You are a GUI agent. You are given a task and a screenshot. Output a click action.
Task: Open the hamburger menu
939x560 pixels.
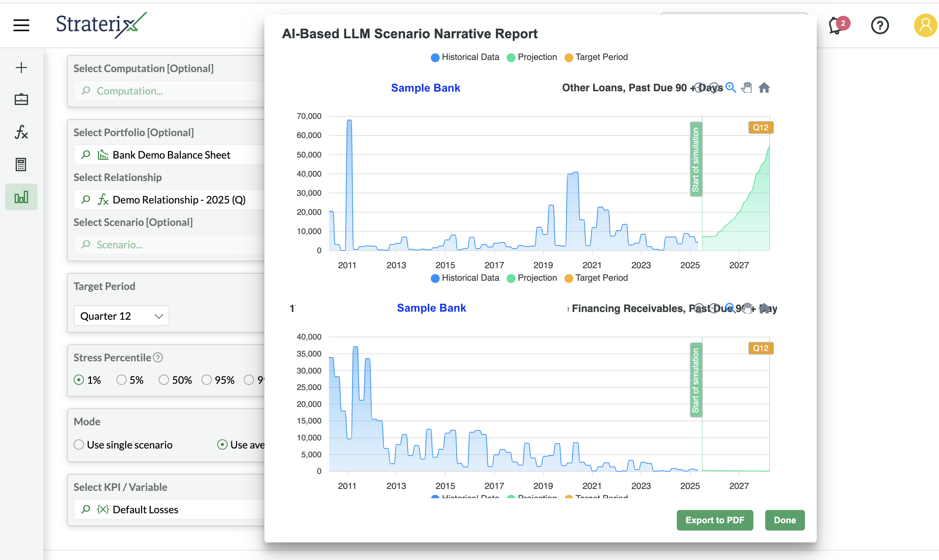(x=21, y=25)
